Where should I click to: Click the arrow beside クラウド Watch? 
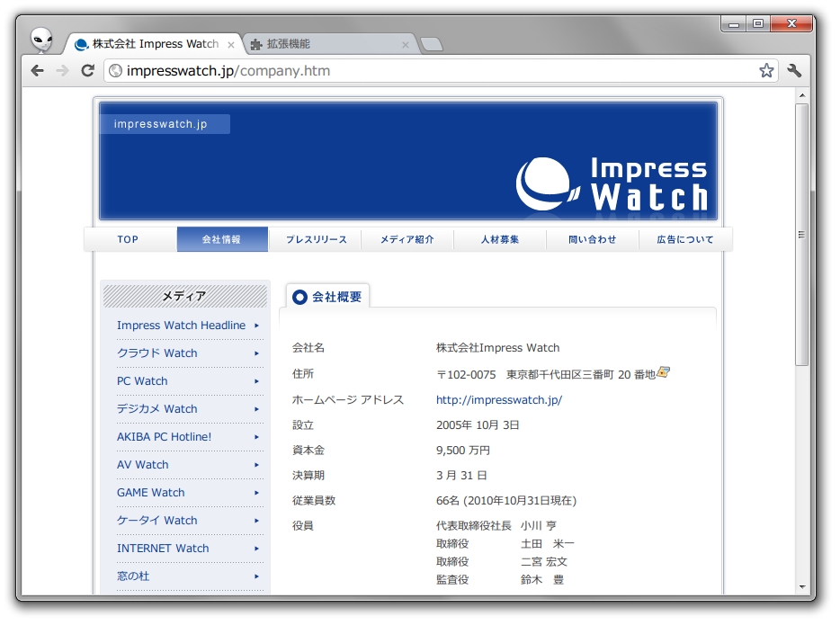[x=256, y=353]
